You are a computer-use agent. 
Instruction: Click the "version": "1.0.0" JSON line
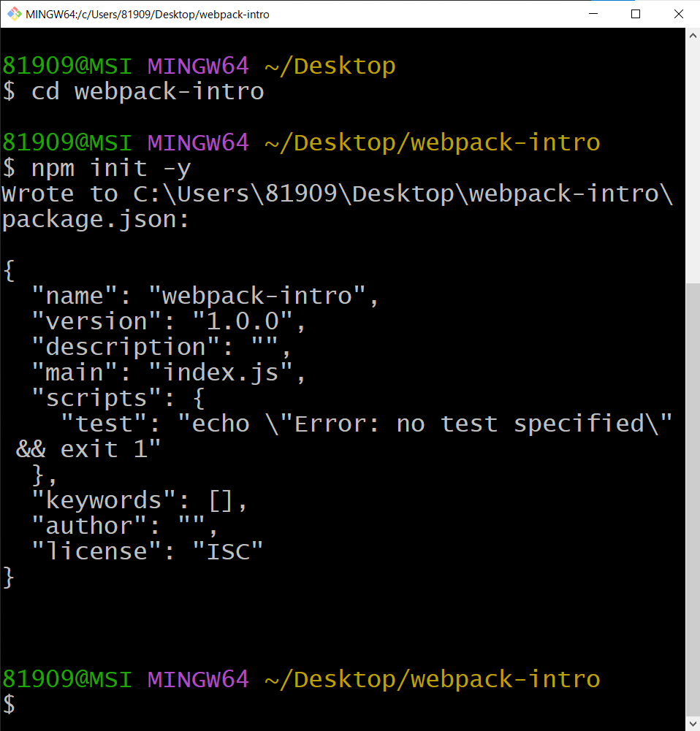pyautogui.click(x=168, y=321)
